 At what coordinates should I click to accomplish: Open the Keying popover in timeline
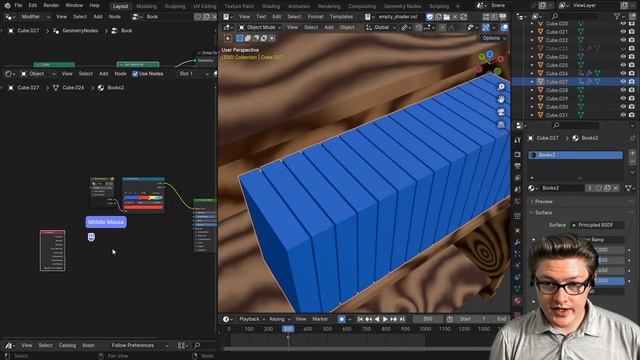[x=280, y=319]
